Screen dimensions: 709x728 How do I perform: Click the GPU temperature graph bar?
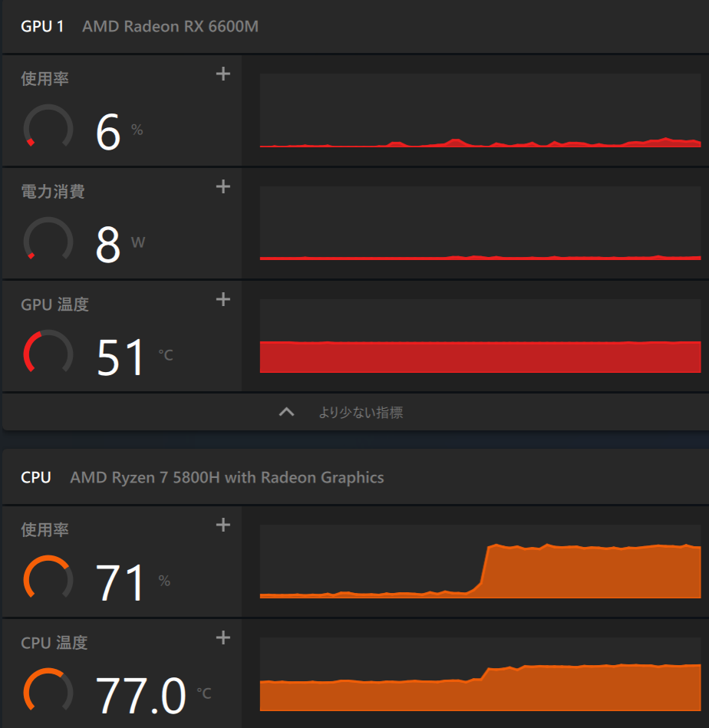[480, 355]
